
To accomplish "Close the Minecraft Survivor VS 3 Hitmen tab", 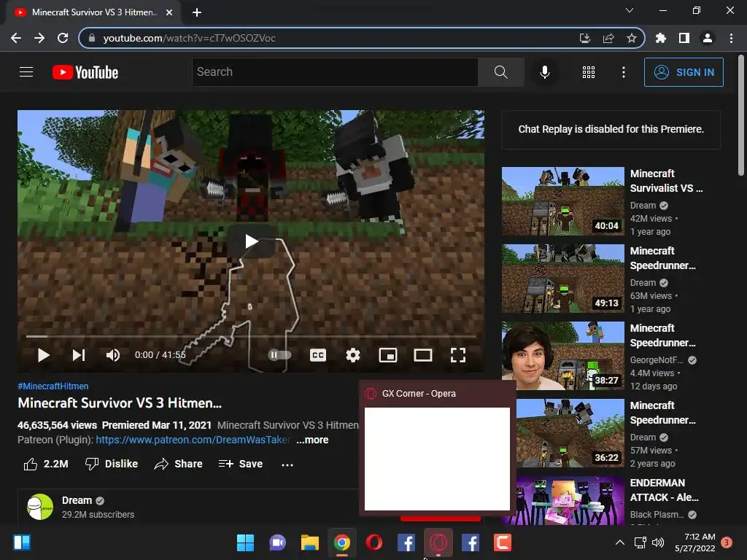I will coord(169,12).
